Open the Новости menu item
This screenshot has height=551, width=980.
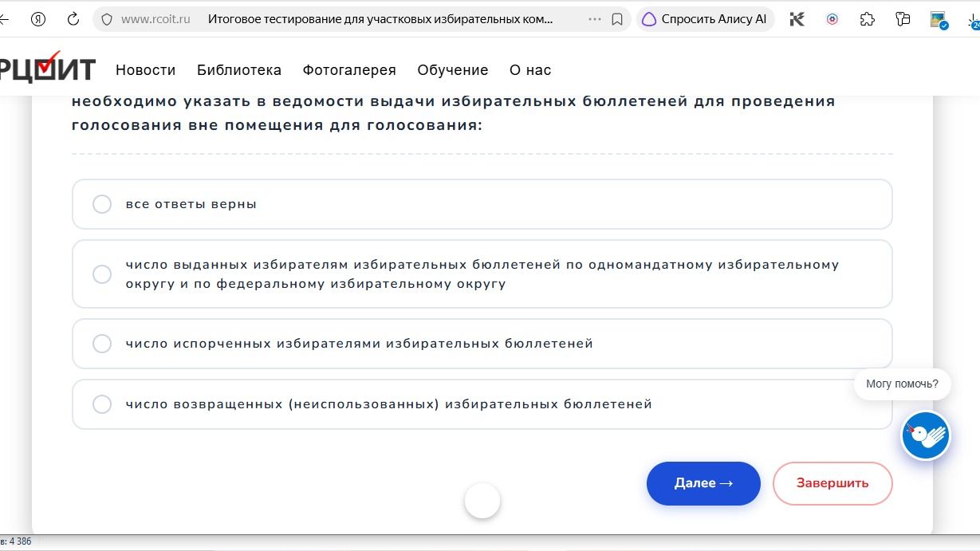pos(145,70)
